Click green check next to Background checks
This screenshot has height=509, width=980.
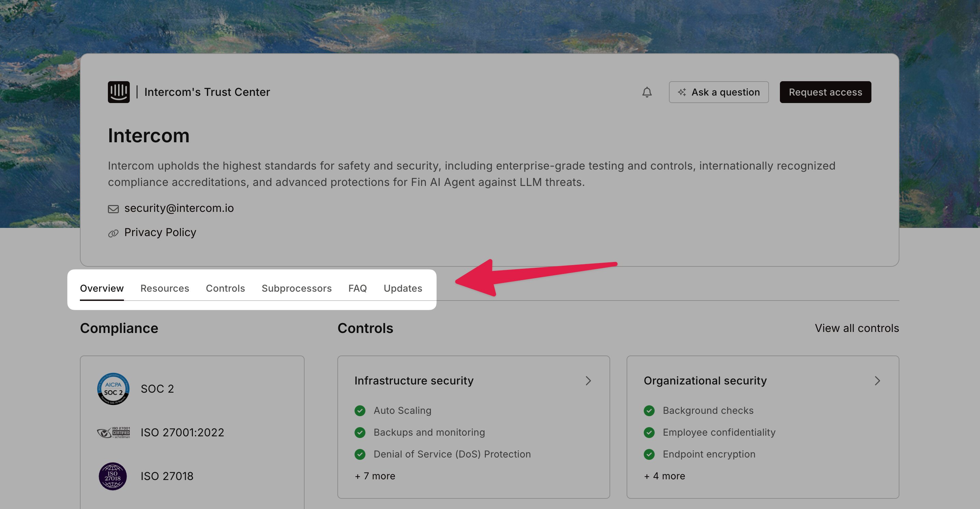tap(649, 410)
